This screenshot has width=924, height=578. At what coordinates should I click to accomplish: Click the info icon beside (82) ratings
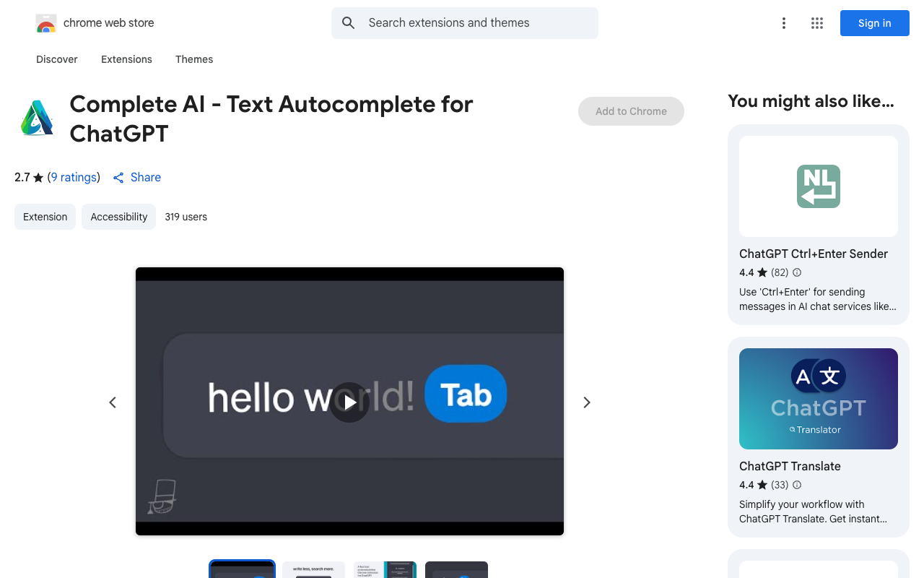point(797,272)
